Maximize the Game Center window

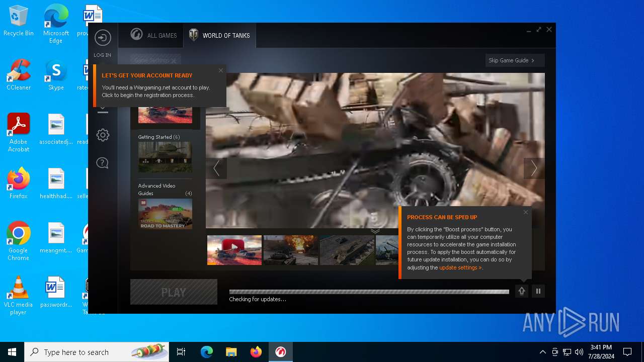pyautogui.click(x=539, y=30)
